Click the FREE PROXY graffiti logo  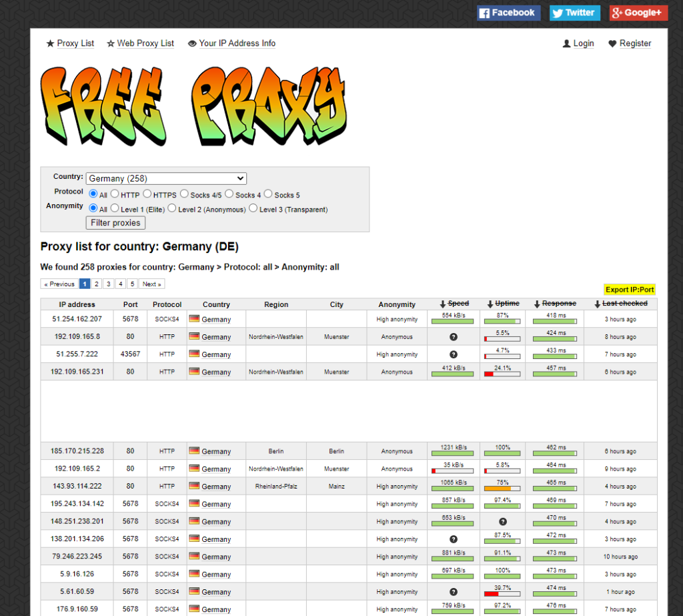(x=193, y=106)
